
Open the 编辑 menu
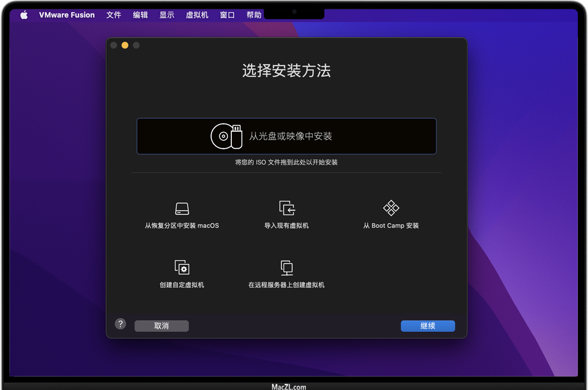tap(140, 15)
